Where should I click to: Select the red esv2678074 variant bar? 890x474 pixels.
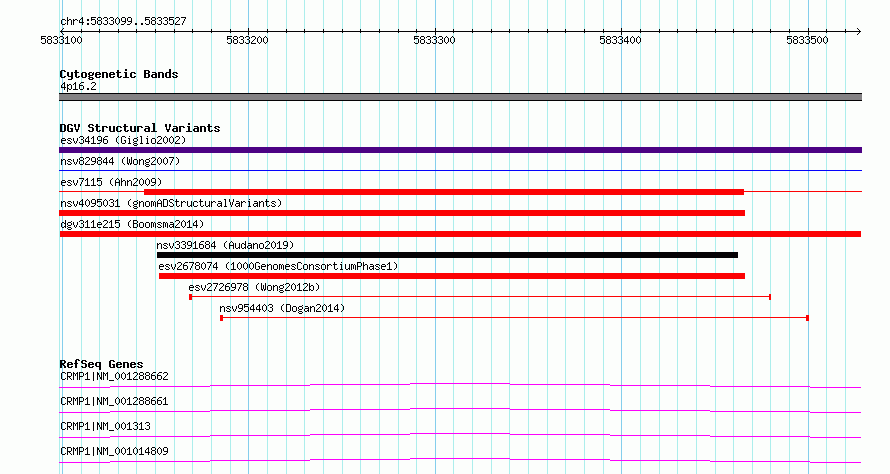452,276
